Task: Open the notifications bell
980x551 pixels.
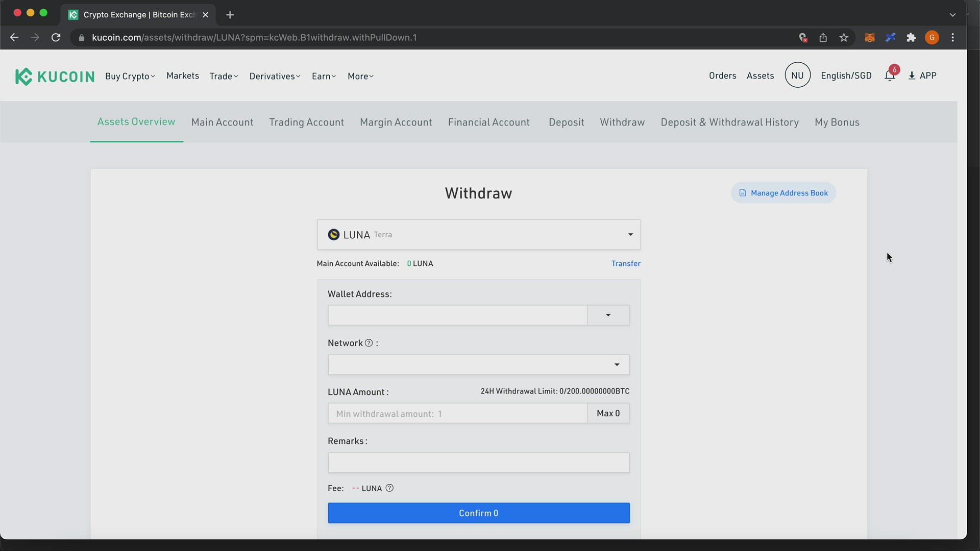Action: pos(890,76)
